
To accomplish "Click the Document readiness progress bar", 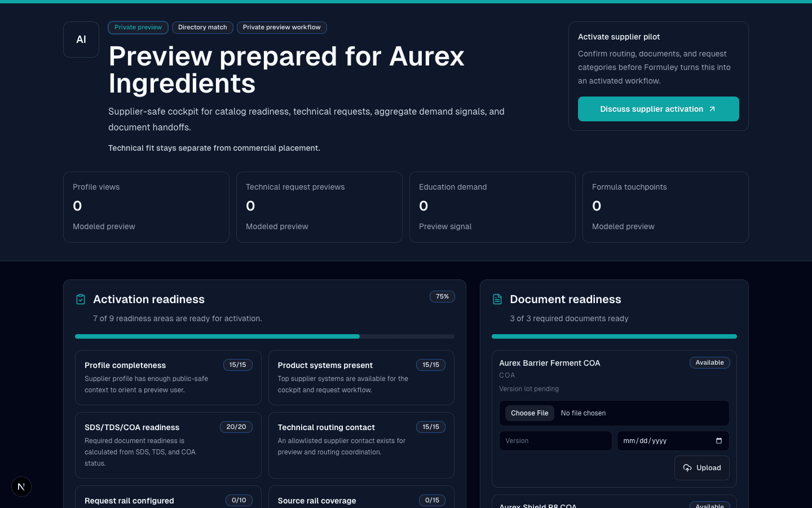I will 614,336.
